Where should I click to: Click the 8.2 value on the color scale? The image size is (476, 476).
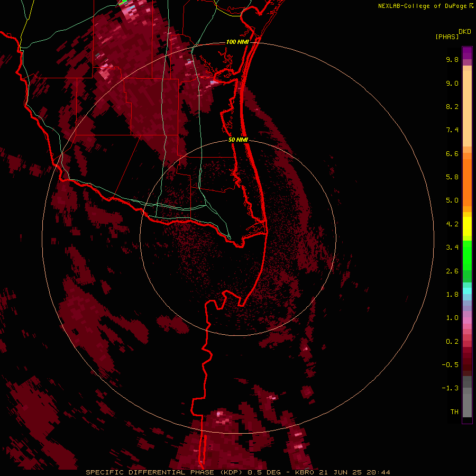pyautogui.click(x=452, y=106)
